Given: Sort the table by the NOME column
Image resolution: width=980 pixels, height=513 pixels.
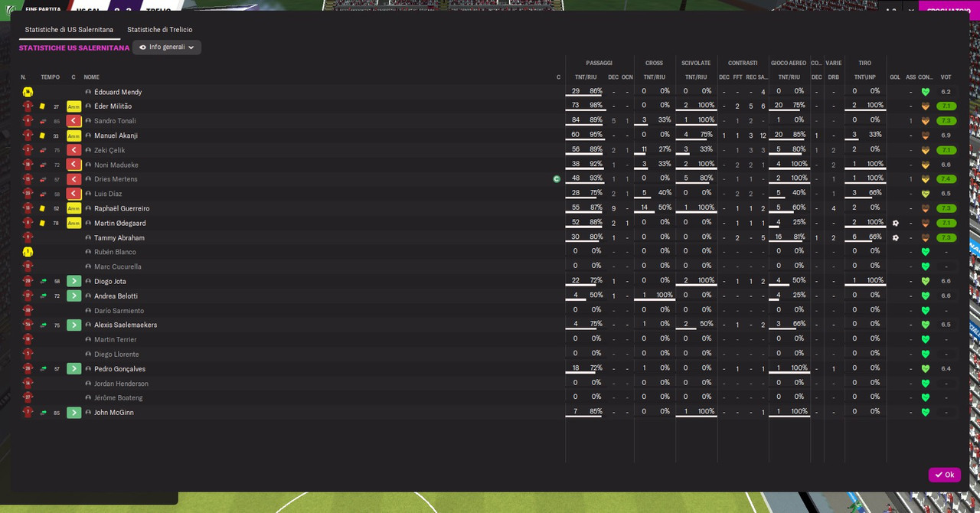Looking at the screenshot, I should [92, 77].
